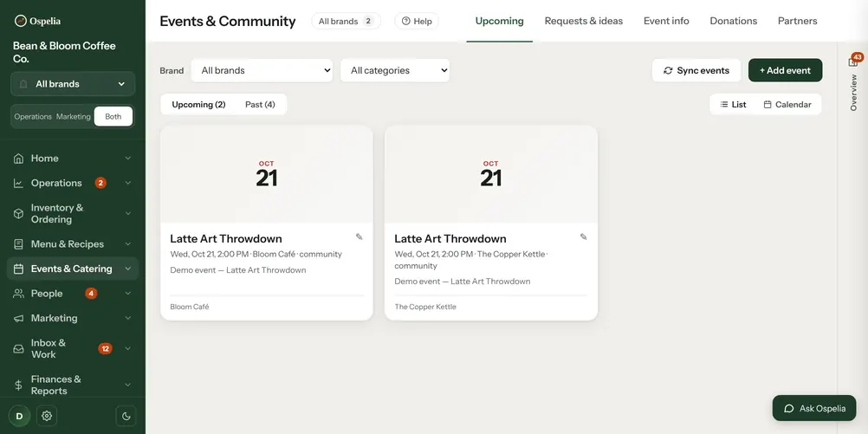
Task: Open the sidebar All brands selector
Action: coord(73,84)
